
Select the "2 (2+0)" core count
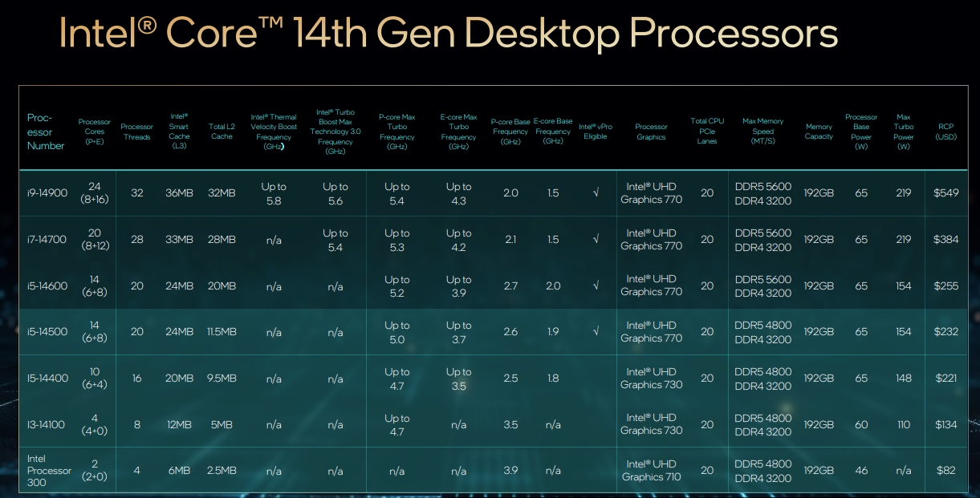click(95, 470)
